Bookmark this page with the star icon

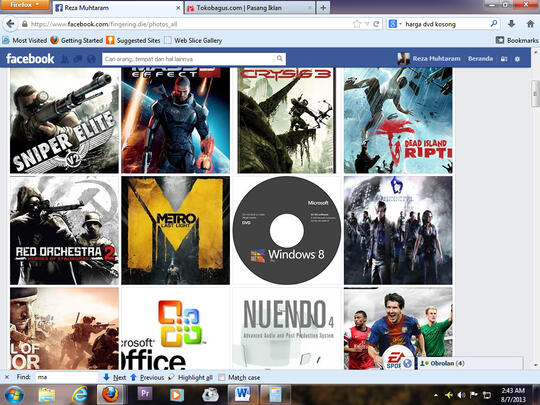(357, 24)
